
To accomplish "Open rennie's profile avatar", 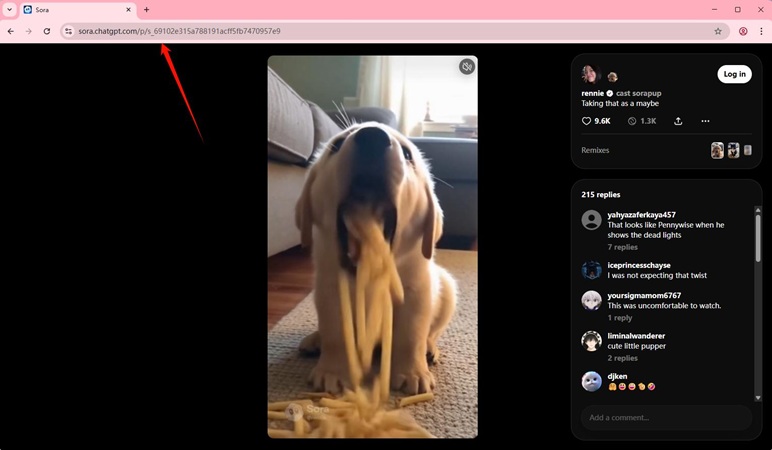I will pos(590,74).
